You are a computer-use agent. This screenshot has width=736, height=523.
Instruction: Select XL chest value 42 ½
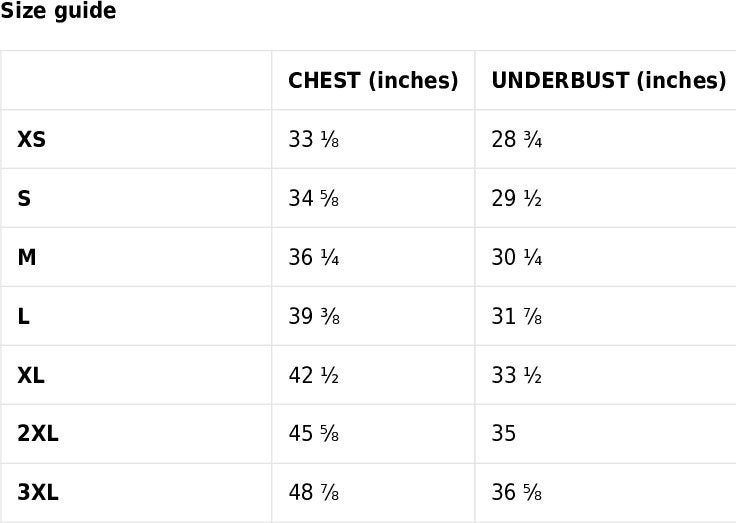(314, 375)
